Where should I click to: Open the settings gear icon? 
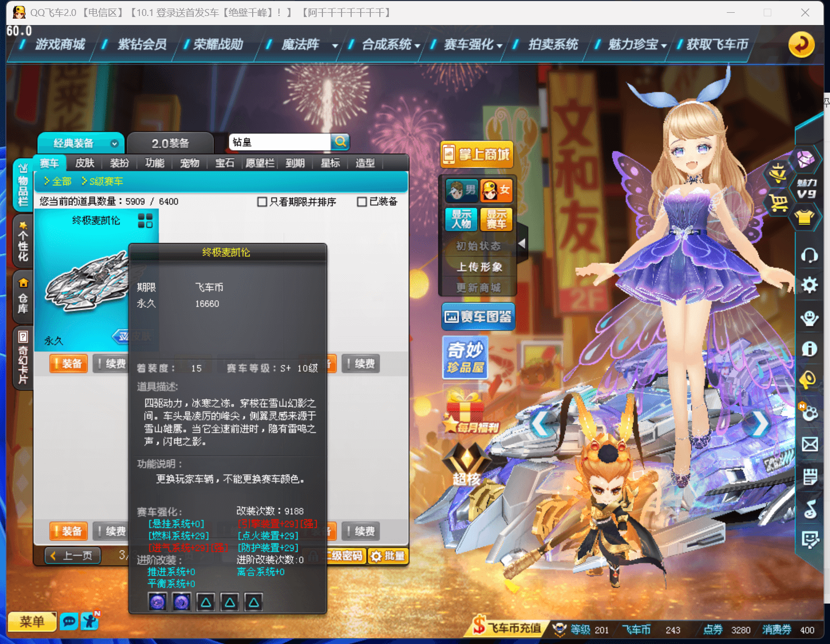(x=809, y=285)
